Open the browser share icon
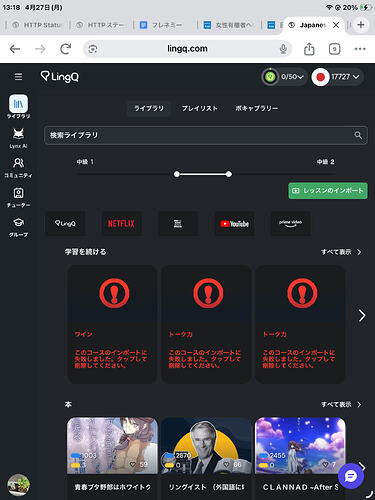This screenshot has height=500, width=375. 309,49
